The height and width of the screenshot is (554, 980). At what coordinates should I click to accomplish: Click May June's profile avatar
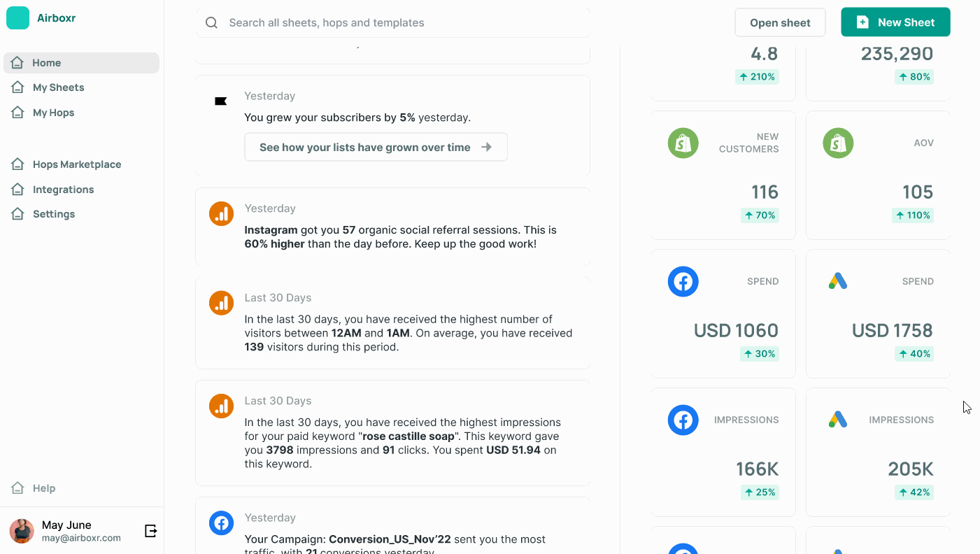pyautogui.click(x=22, y=531)
